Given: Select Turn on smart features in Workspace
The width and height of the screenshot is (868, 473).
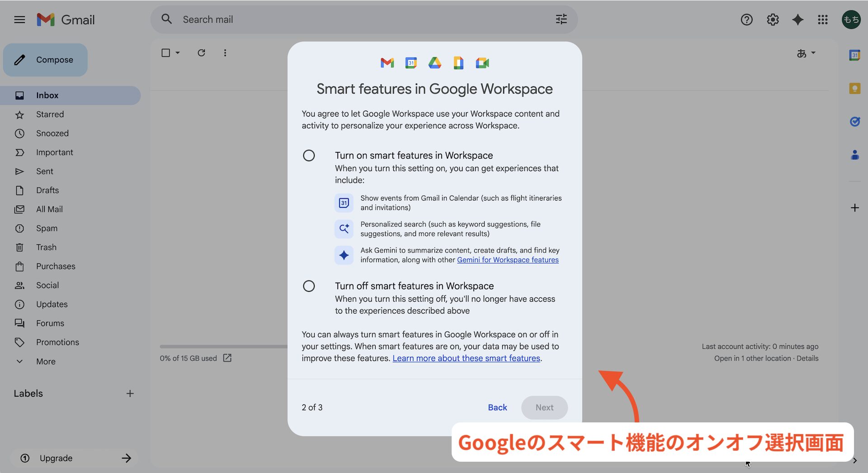Looking at the screenshot, I should tap(309, 155).
